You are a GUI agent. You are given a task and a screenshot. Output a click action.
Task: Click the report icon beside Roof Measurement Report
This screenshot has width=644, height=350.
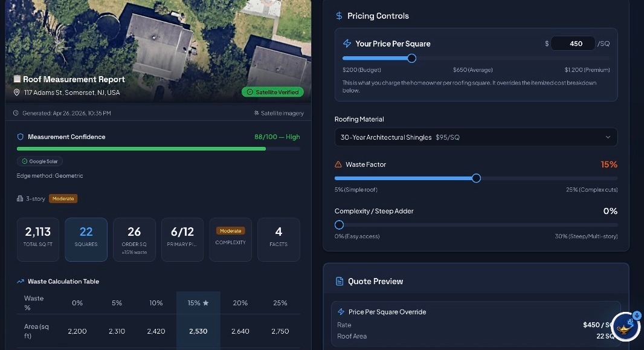(x=17, y=79)
